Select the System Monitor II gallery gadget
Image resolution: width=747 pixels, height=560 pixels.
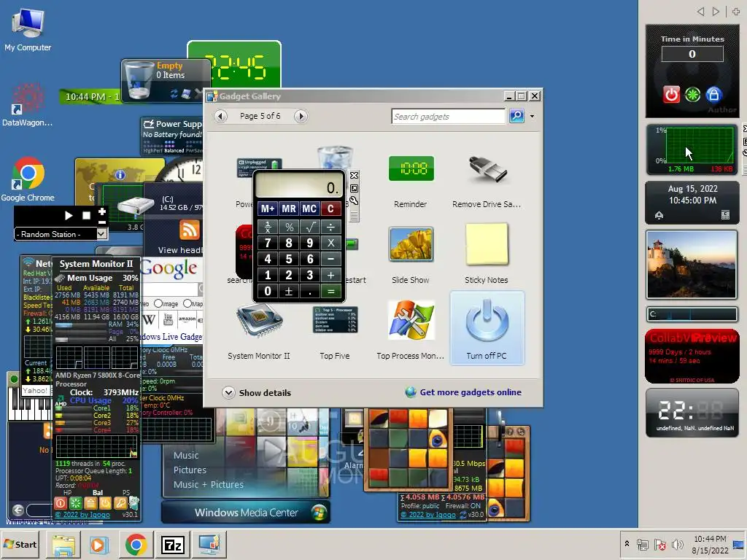pos(259,330)
